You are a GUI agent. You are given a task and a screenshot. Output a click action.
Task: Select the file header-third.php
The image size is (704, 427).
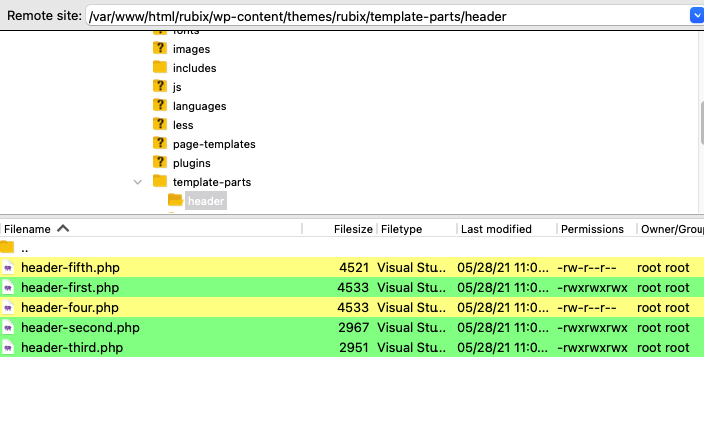[x=72, y=348]
